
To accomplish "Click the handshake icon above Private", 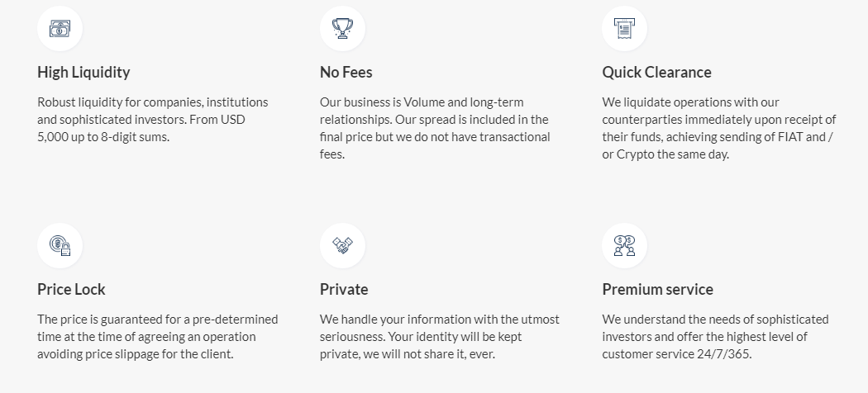I will coord(342,245).
